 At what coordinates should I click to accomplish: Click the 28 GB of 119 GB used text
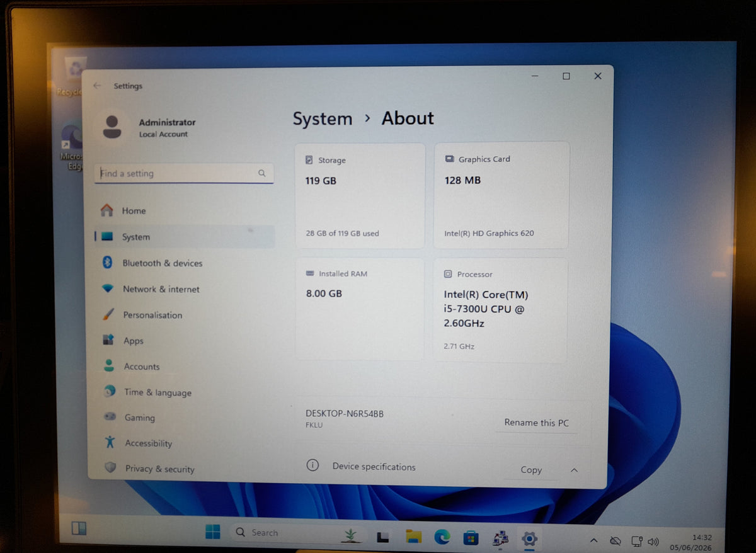pyautogui.click(x=343, y=233)
